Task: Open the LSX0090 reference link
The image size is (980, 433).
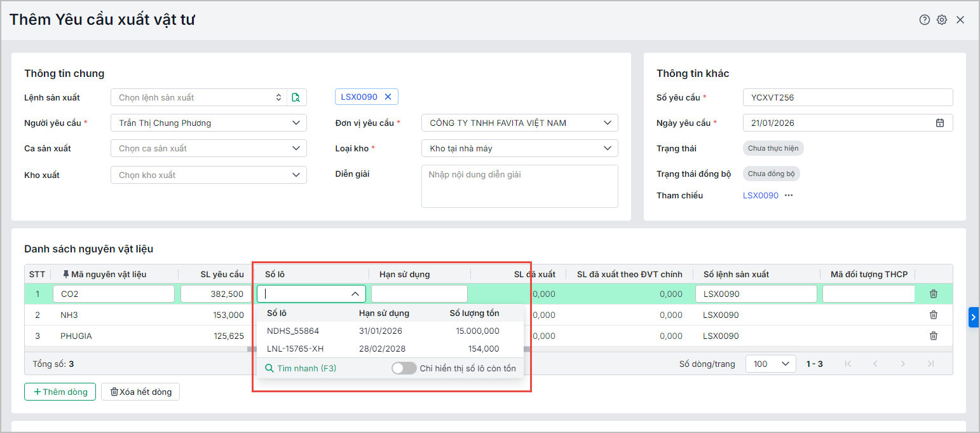Action: [760, 195]
